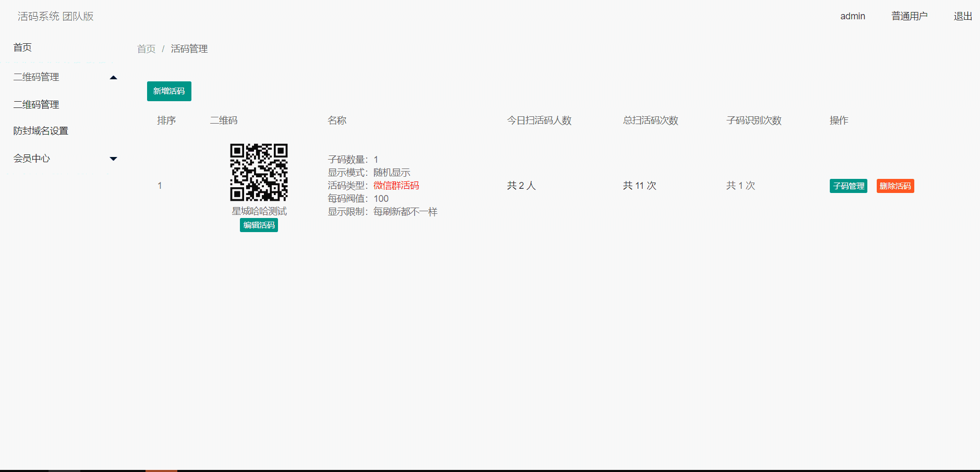Expand the 会员中心 menu arrow
Image resolution: width=980 pixels, height=472 pixels.
tap(113, 159)
